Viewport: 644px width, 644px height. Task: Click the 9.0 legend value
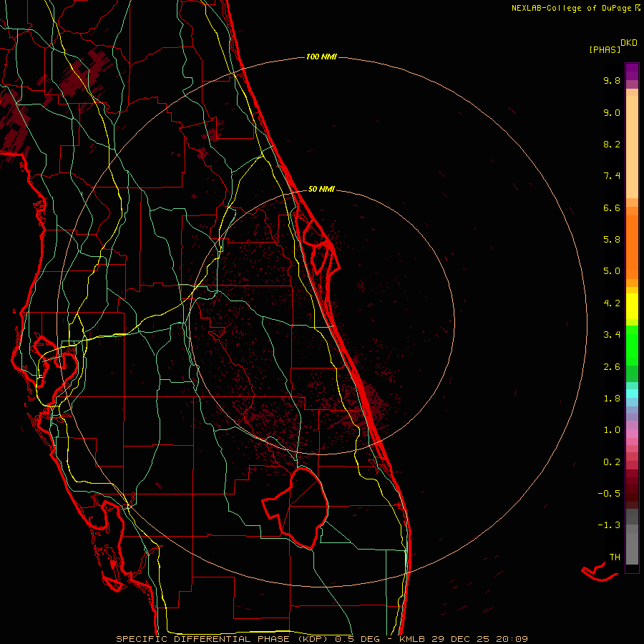[612, 112]
